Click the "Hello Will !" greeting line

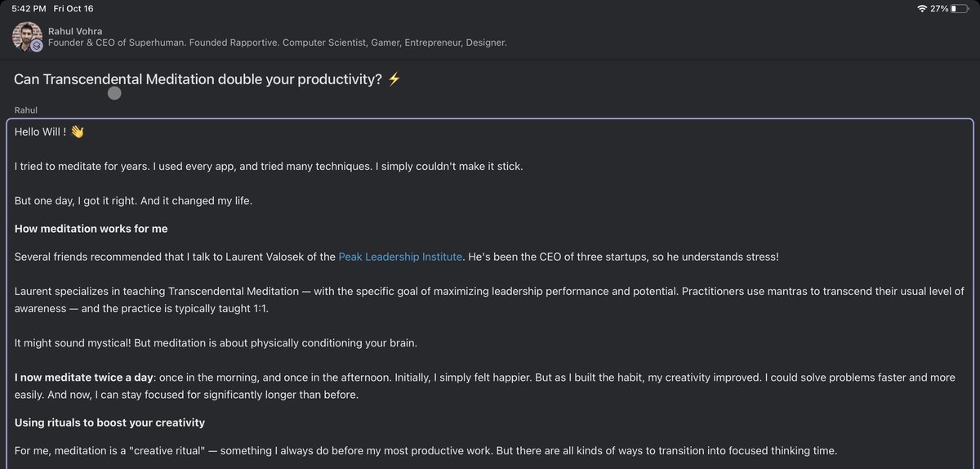point(39,132)
